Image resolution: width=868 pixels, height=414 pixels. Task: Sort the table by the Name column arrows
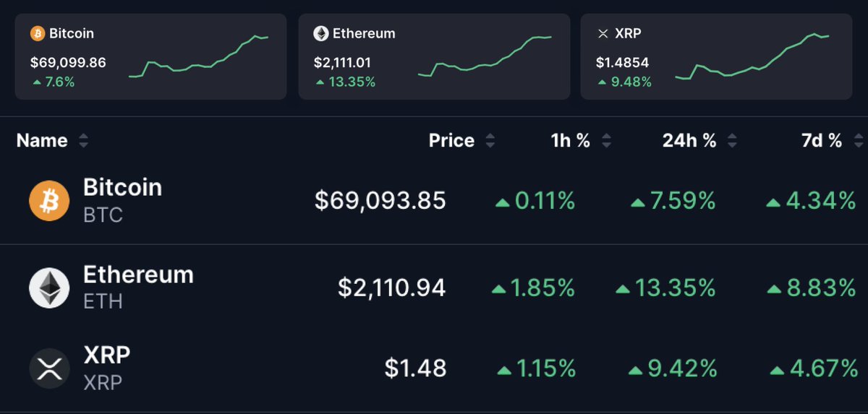click(x=83, y=141)
